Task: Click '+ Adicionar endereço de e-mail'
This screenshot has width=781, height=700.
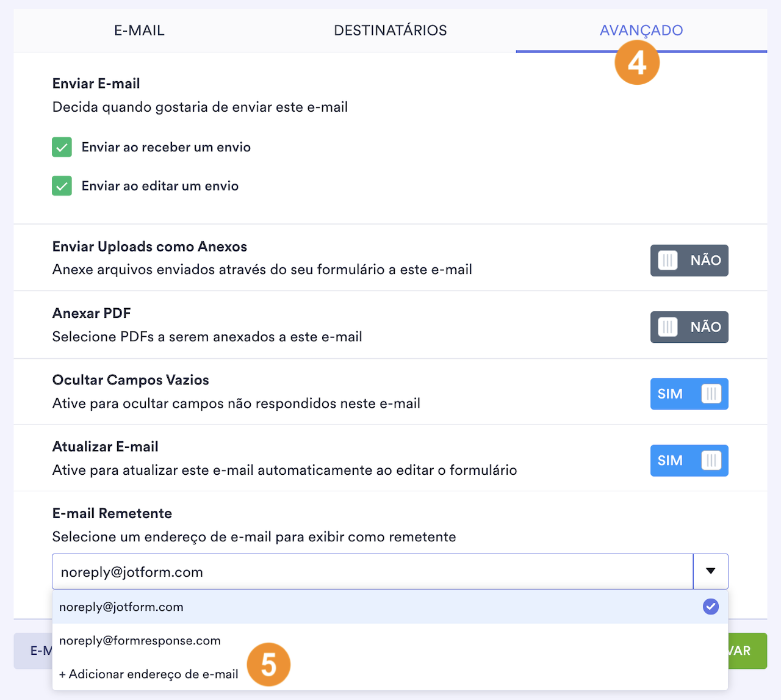Action: pyautogui.click(x=149, y=674)
